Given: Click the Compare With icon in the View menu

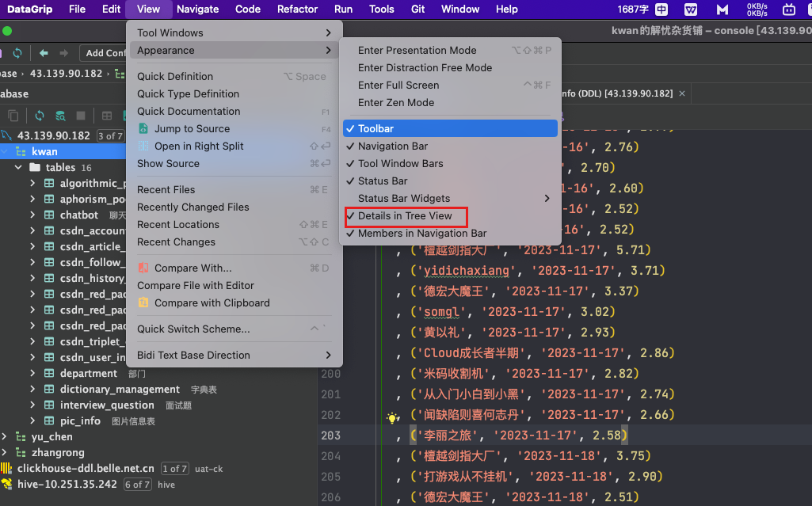Looking at the screenshot, I should tap(143, 268).
